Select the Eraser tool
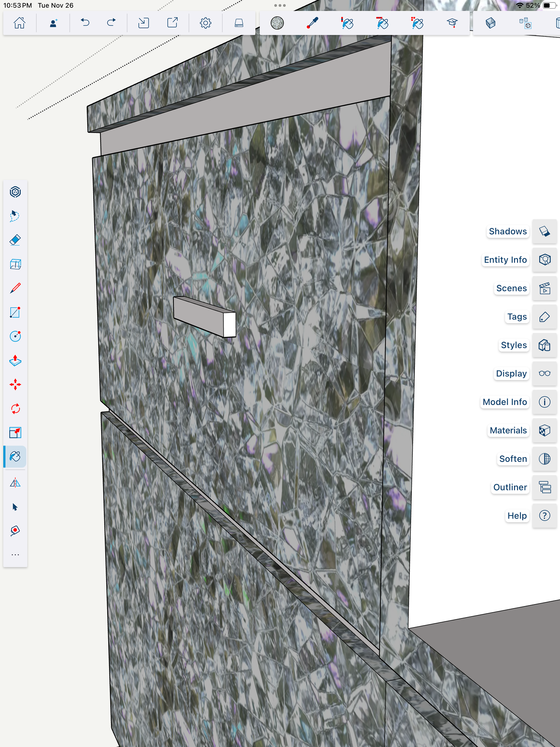Screen dimensions: 560x747 (x=15, y=240)
